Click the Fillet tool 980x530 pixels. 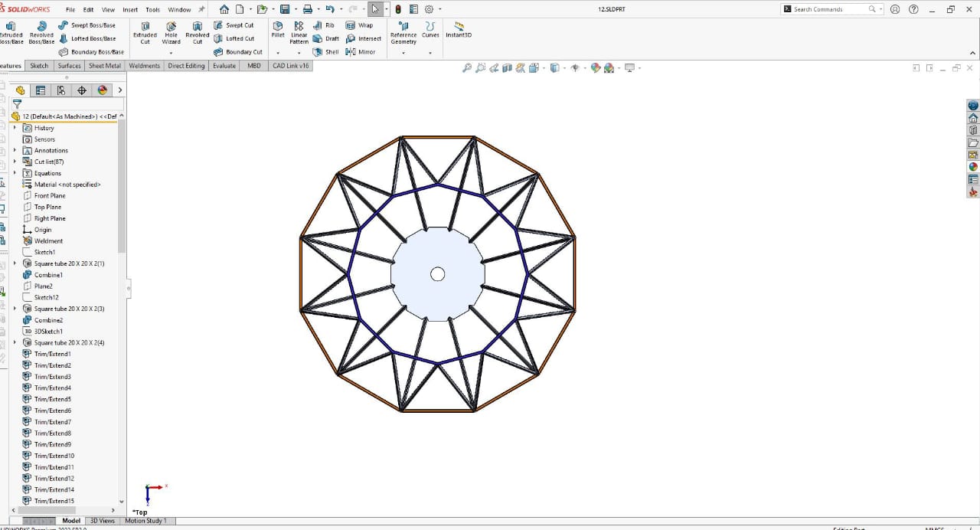[278, 30]
